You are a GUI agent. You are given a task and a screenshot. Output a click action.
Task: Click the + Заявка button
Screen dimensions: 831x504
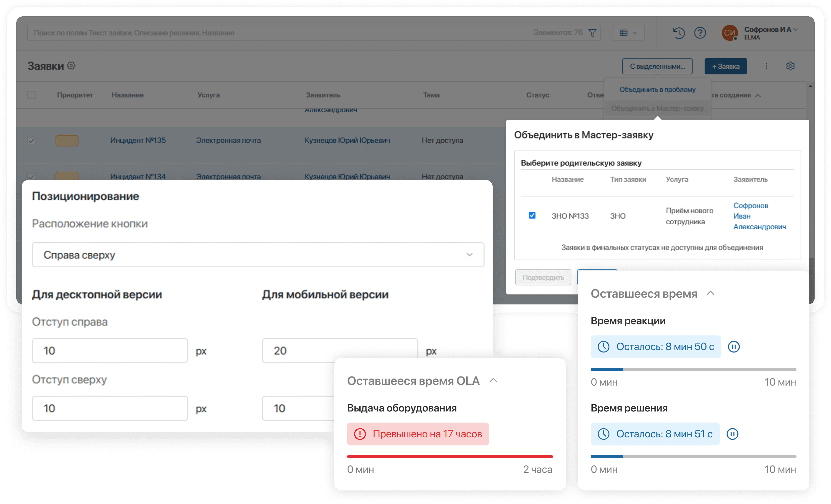725,66
